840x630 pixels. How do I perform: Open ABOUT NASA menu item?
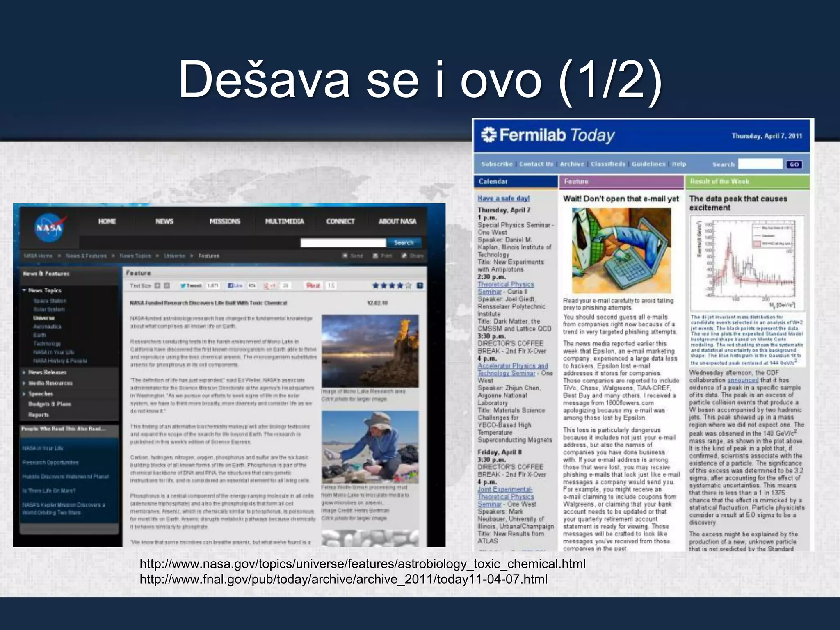click(397, 221)
